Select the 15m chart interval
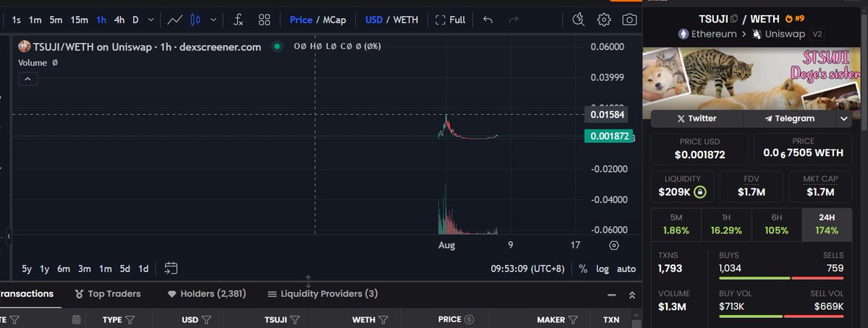Screen dimensions: 868x328 click(80, 20)
